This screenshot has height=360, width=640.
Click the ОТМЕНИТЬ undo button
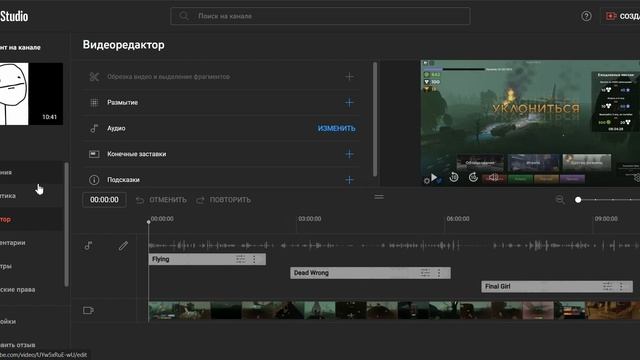162,200
